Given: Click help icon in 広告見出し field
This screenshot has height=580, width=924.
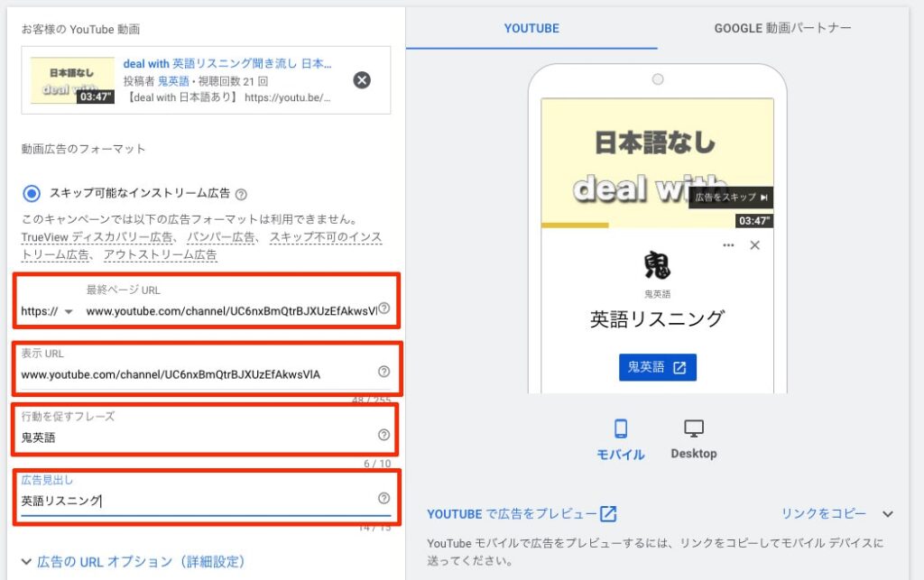Looking at the screenshot, I should tap(383, 498).
